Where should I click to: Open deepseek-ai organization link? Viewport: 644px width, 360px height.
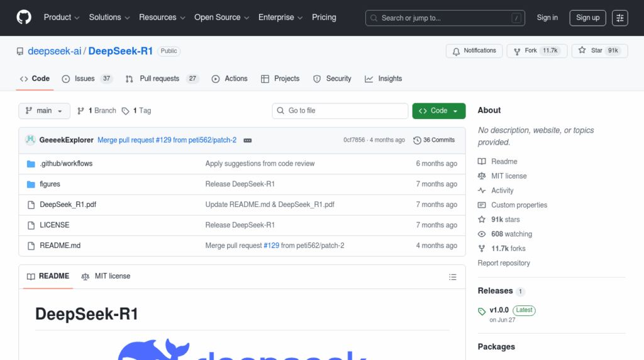[55, 51]
